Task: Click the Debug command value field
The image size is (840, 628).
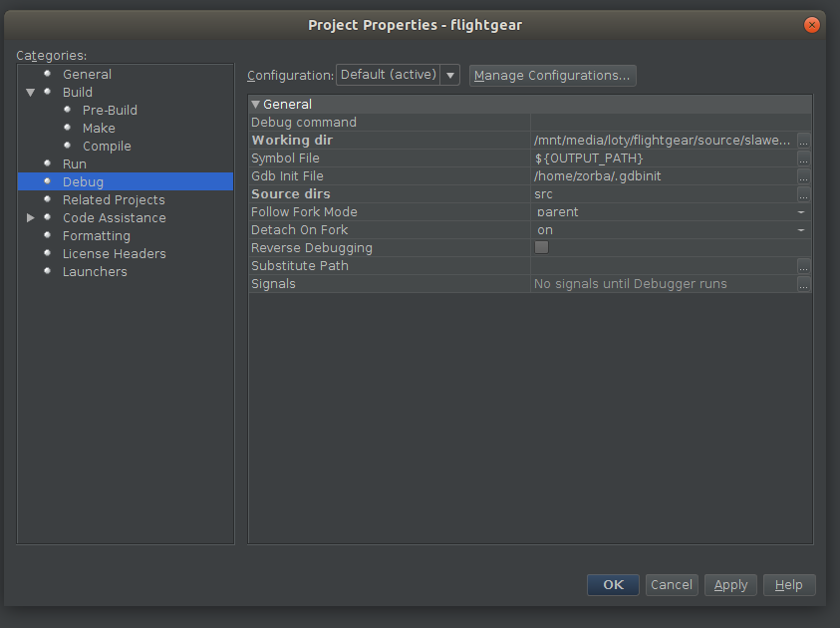Action: click(x=671, y=123)
